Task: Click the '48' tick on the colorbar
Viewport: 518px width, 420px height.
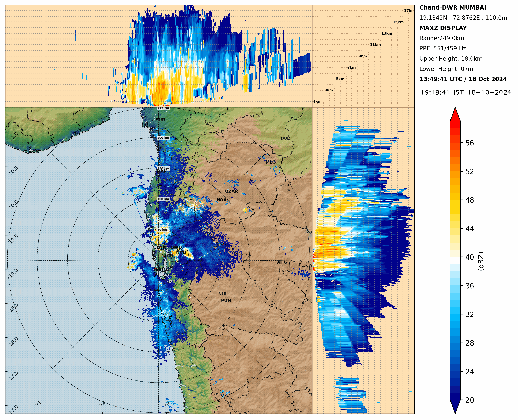Action: click(x=469, y=200)
